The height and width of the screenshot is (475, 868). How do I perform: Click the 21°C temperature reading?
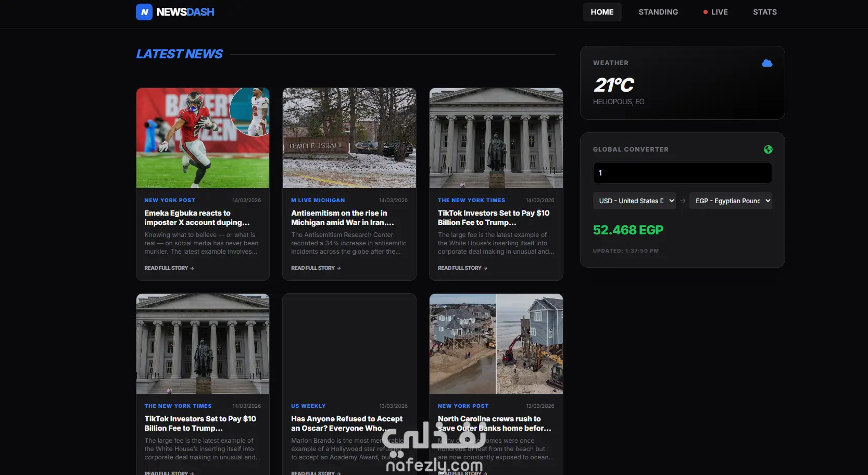pyautogui.click(x=614, y=85)
